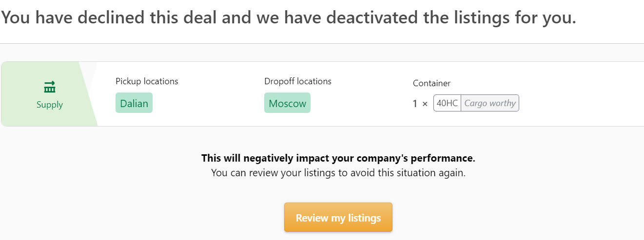Click the Supply label text

(50, 105)
